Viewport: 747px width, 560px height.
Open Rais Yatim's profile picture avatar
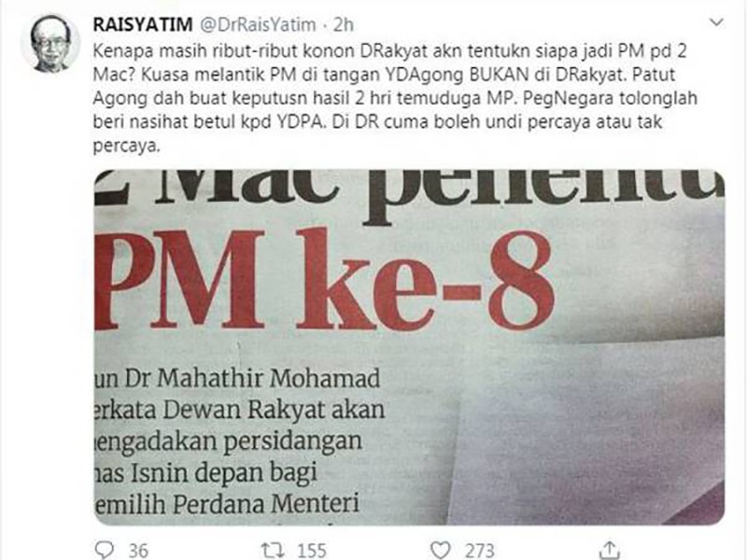[x=50, y=43]
